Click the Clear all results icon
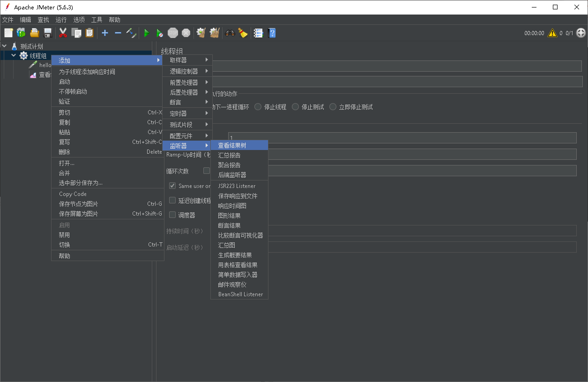This screenshot has width=588, height=382. [215, 33]
